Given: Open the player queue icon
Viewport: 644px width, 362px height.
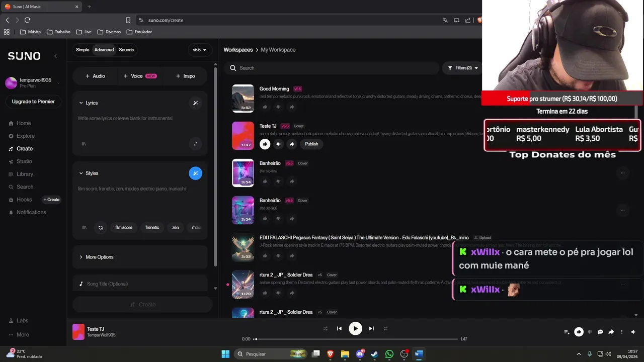Looking at the screenshot, I should click(567, 332).
